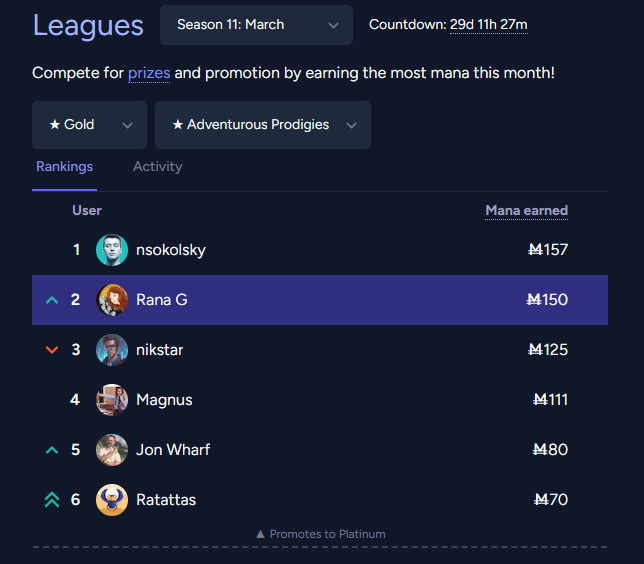Open the Season 11: March dropdown
This screenshot has width=644, height=564.
coord(256,25)
